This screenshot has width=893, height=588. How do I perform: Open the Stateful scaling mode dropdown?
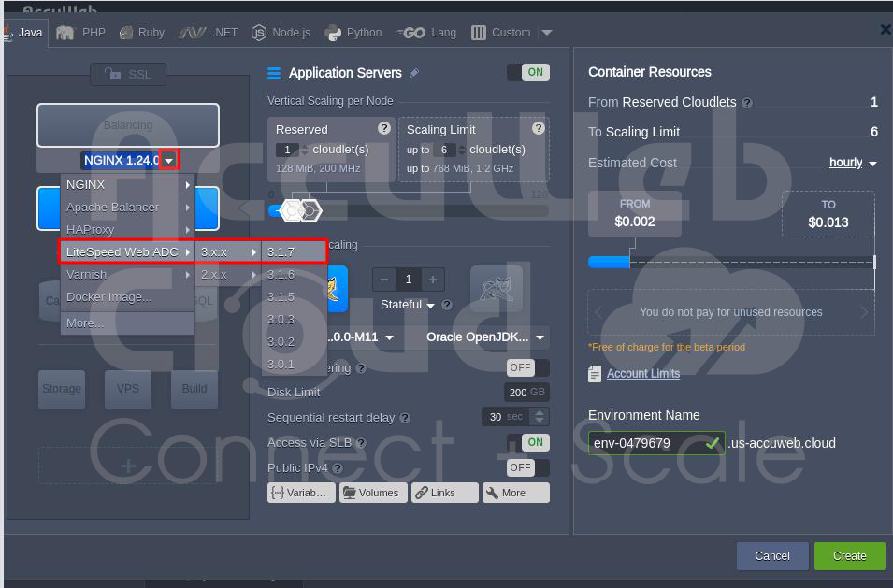coord(408,305)
